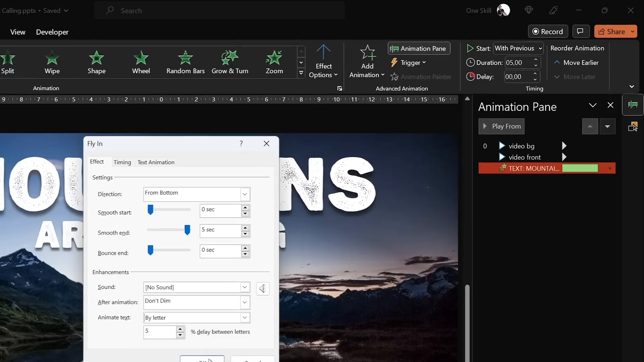Click the green timing bar of TEXT entry

point(580,168)
